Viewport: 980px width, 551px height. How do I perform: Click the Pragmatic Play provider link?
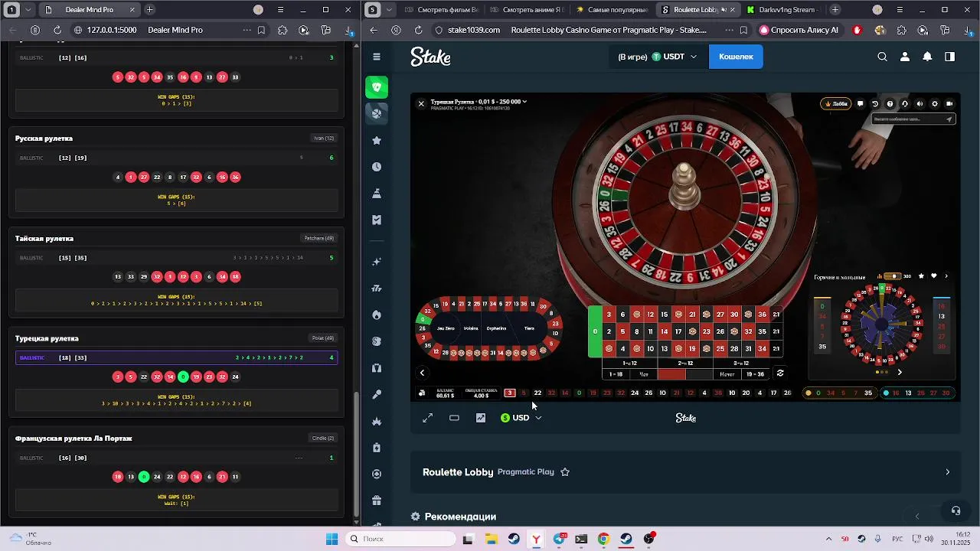(526, 472)
